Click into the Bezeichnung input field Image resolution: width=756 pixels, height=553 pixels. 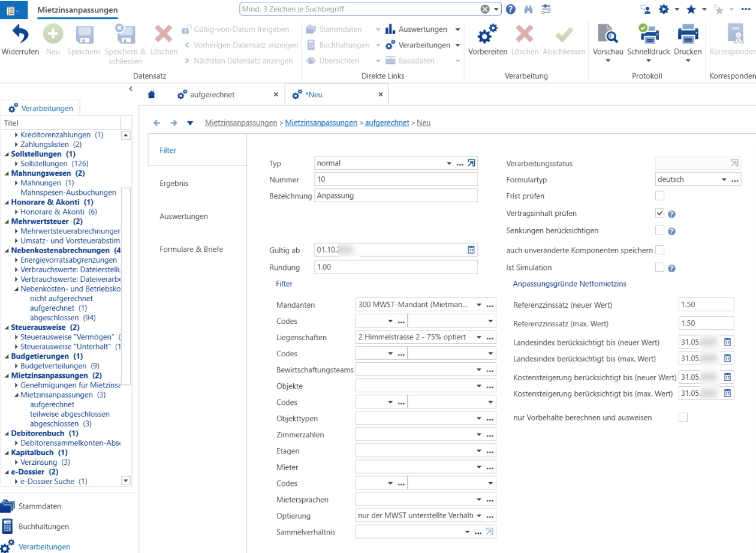click(396, 196)
